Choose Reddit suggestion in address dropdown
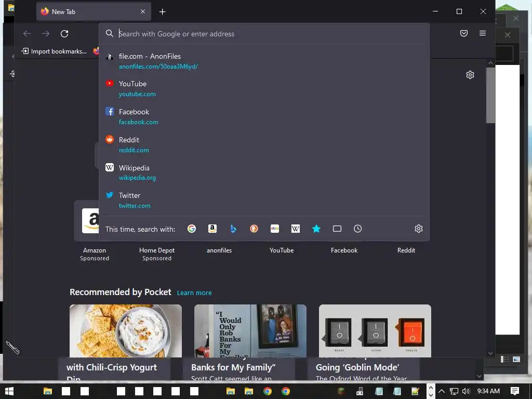This screenshot has height=399, width=532. click(x=264, y=144)
